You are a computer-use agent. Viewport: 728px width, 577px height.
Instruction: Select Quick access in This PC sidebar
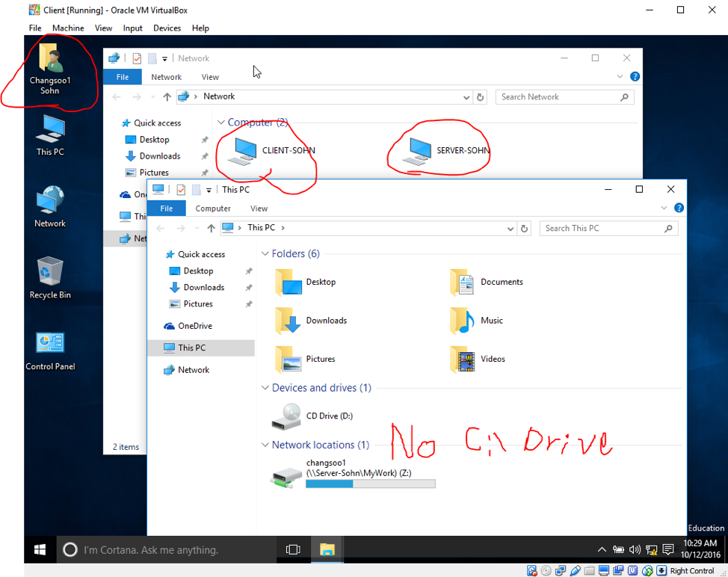tap(201, 254)
